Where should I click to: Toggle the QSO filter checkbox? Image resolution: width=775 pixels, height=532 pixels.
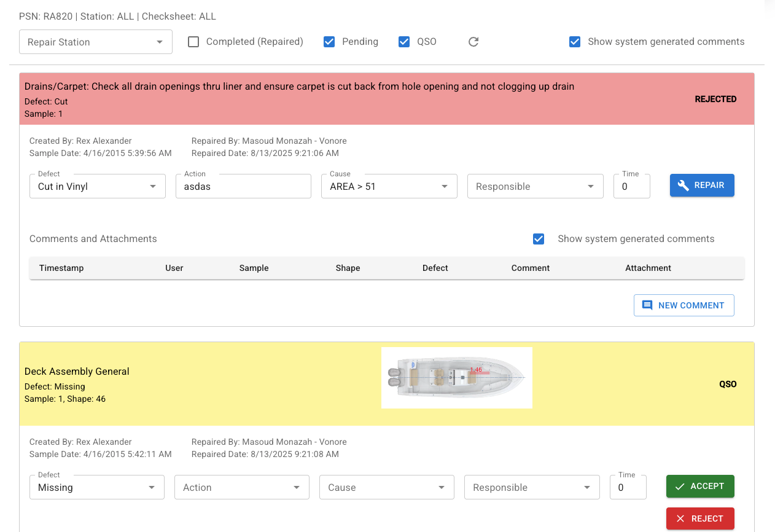[x=404, y=42]
